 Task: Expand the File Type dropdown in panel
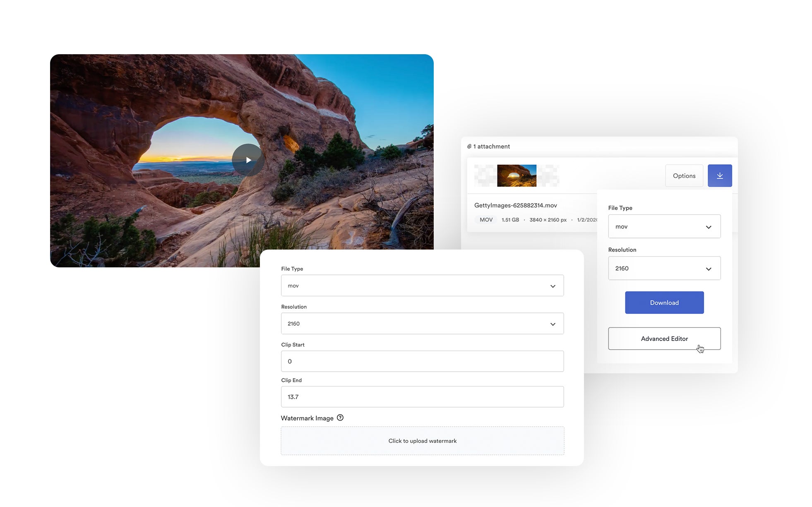pyautogui.click(x=664, y=226)
